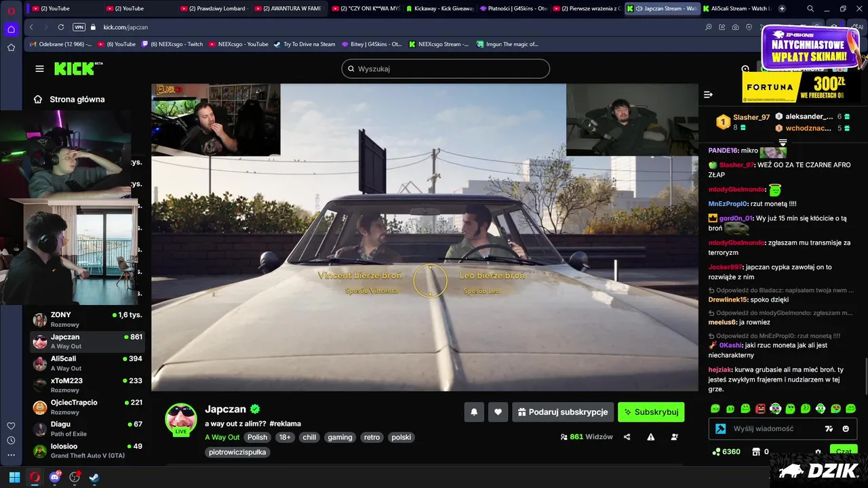
Task: Open the add-moderator user icon
Action: coord(675,437)
